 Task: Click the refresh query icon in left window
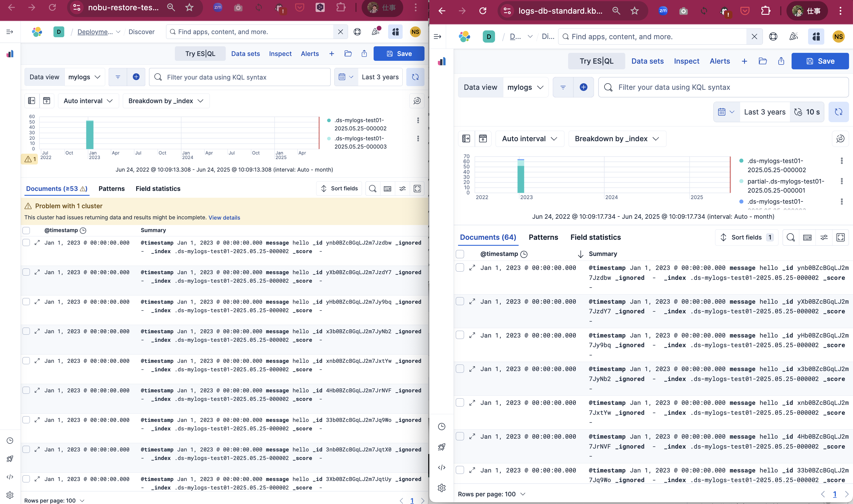point(415,77)
